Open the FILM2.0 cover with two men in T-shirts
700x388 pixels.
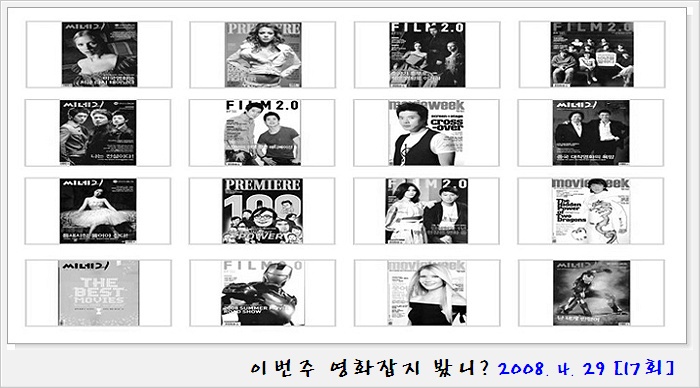pos(262,133)
